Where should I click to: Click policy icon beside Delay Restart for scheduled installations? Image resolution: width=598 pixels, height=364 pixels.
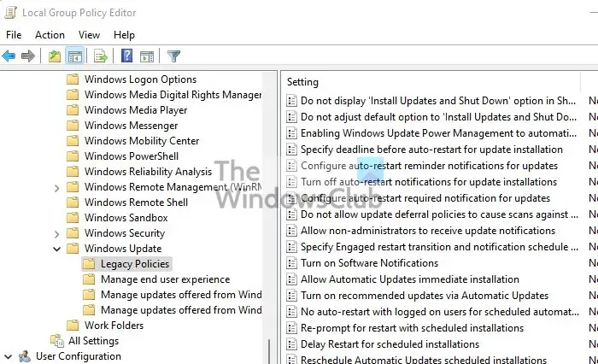point(291,344)
